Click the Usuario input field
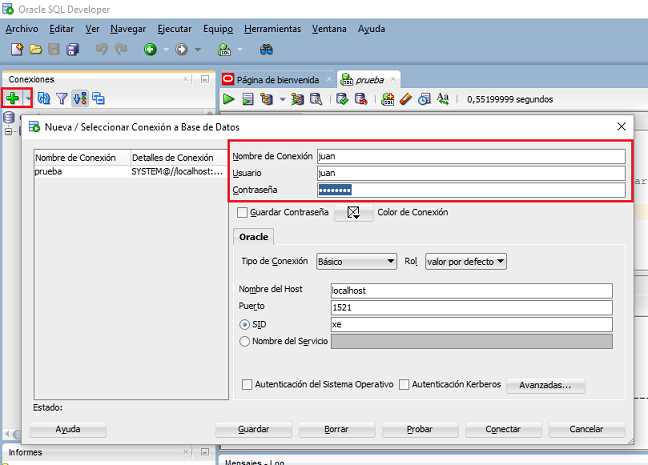The image size is (648, 465). [x=471, y=173]
